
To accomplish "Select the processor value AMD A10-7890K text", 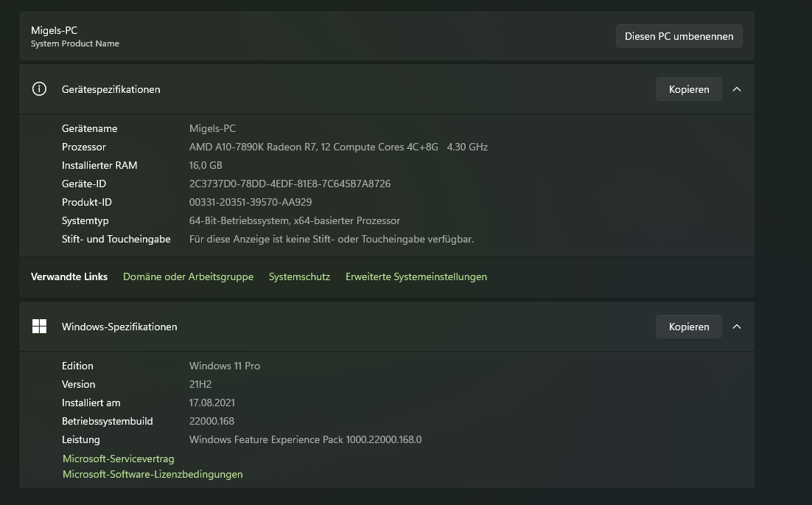I will pos(338,147).
